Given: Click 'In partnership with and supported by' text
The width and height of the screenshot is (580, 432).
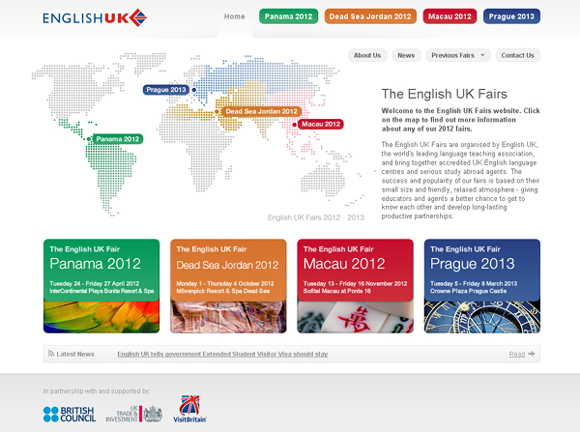Looking at the screenshot, I should click(97, 391).
